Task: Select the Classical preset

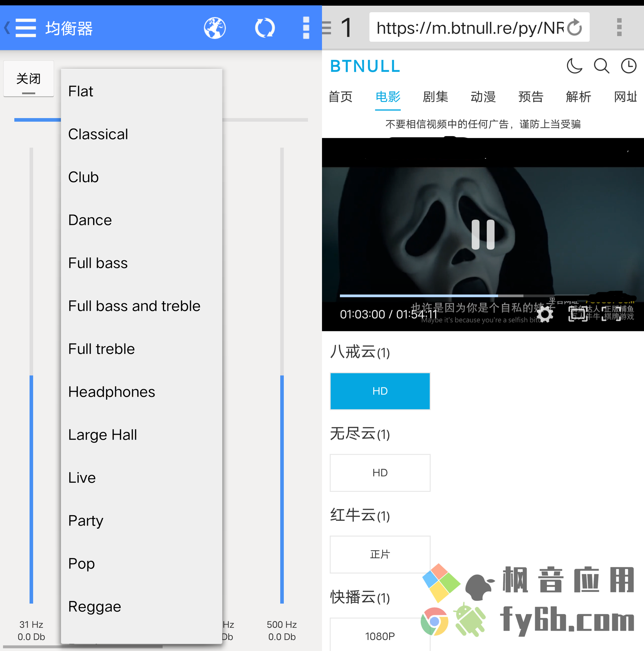Action: pos(141,134)
